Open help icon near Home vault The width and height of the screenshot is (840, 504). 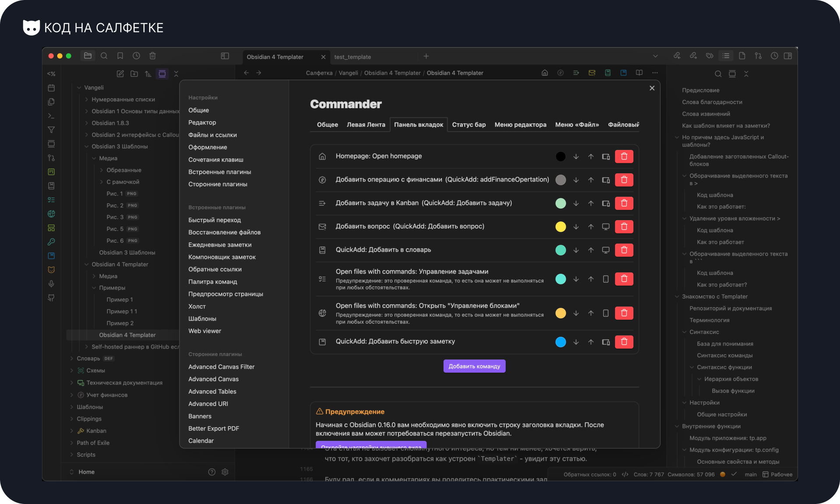[212, 472]
